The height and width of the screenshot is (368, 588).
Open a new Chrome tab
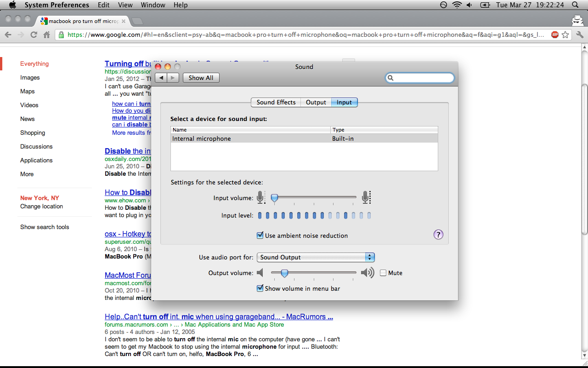pyautogui.click(x=137, y=21)
